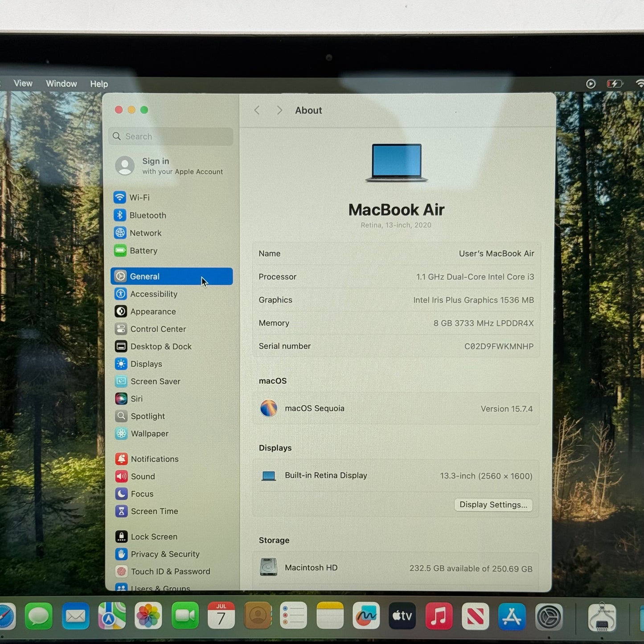This screenshot has height=644, width=644.
Task: Open Bluetooth settings pane
Action: tap(172, 215)
